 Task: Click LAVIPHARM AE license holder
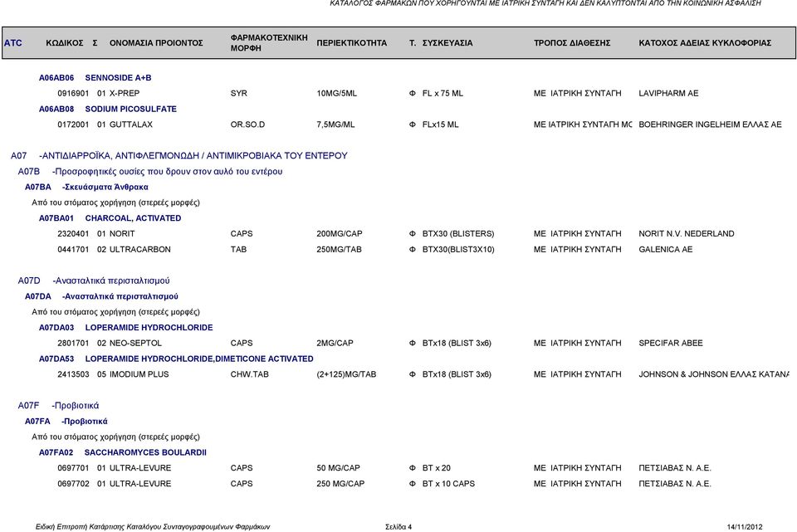[668, 94]
